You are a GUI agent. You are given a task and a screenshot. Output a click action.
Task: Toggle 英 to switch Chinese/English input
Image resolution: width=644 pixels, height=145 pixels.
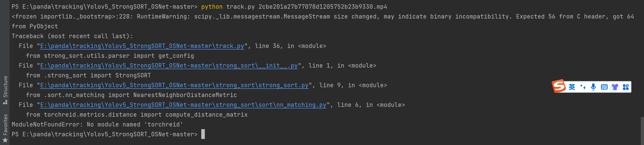coord(572,87)
